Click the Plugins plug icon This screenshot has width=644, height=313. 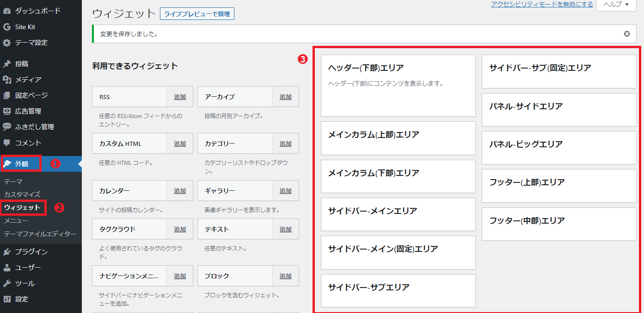[x=7, y=252]
